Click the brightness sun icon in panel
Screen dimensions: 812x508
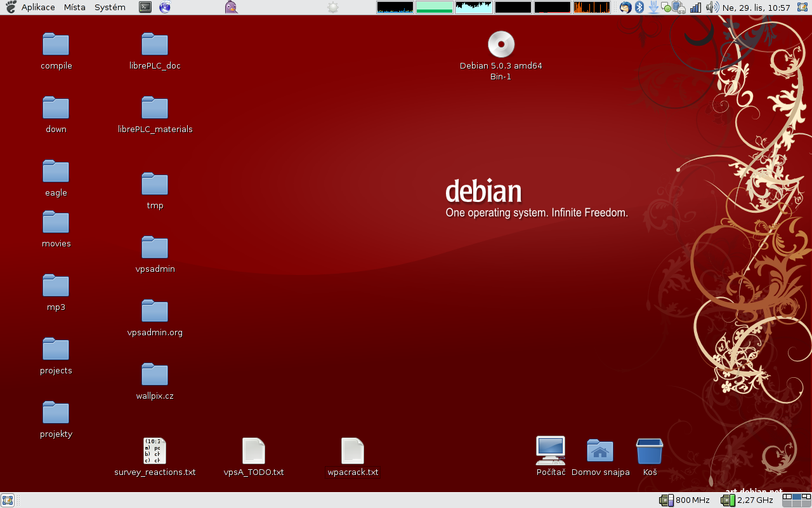333,8
